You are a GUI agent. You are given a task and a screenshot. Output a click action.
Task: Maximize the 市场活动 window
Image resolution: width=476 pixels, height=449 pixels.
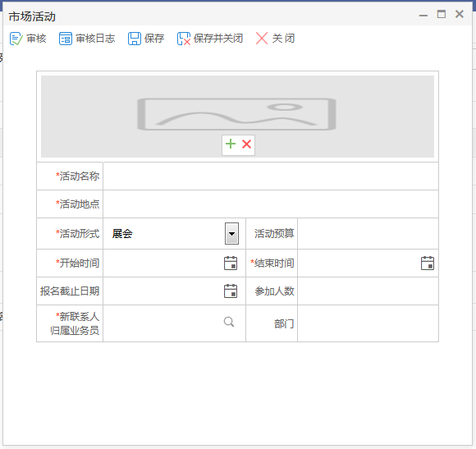point(442,14)
